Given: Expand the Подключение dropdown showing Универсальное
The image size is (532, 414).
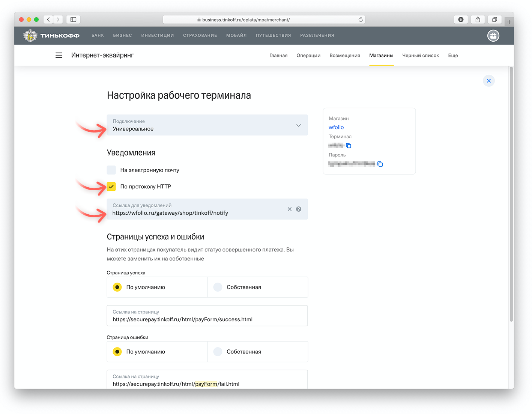Looking at the screenshot, I should [x=207, y=125].
